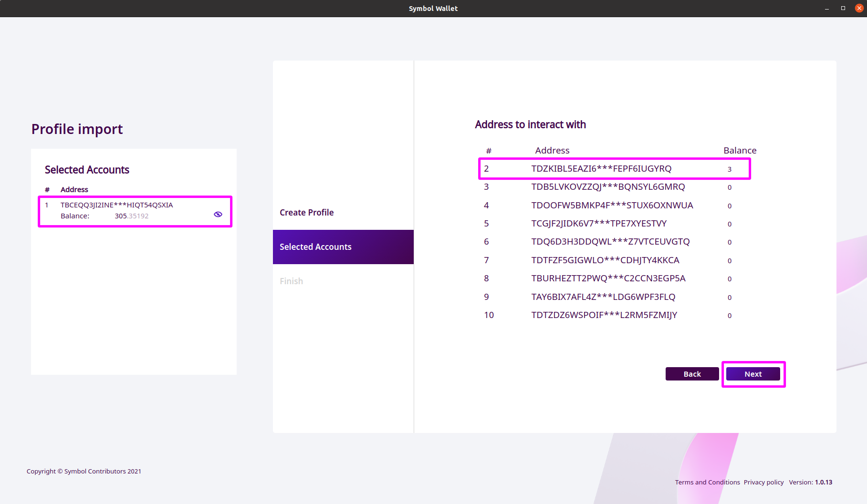Close the Symbol Wallet window
Screen dimensions: 867x504
point(859,9)
